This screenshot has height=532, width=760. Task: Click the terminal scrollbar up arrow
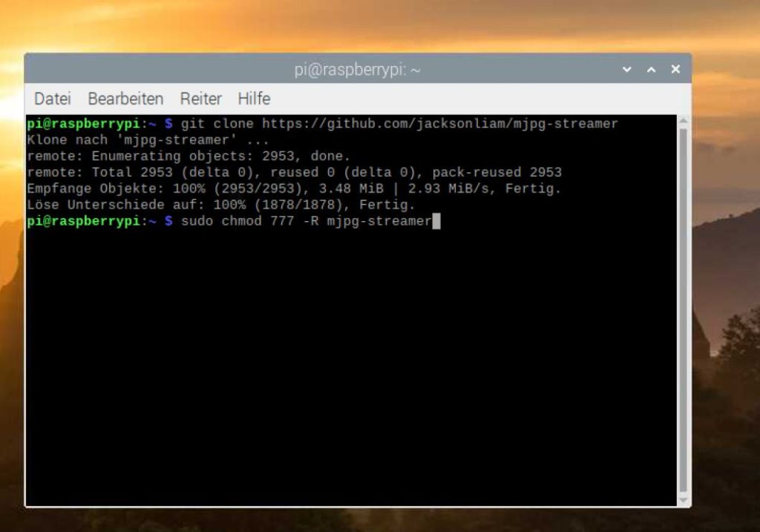(684, 120)
